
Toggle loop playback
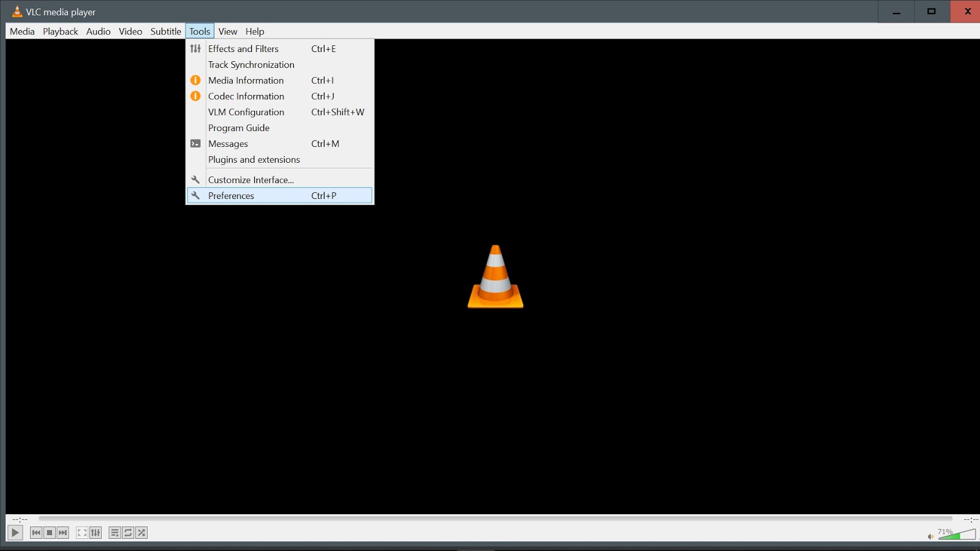(128, 533)
